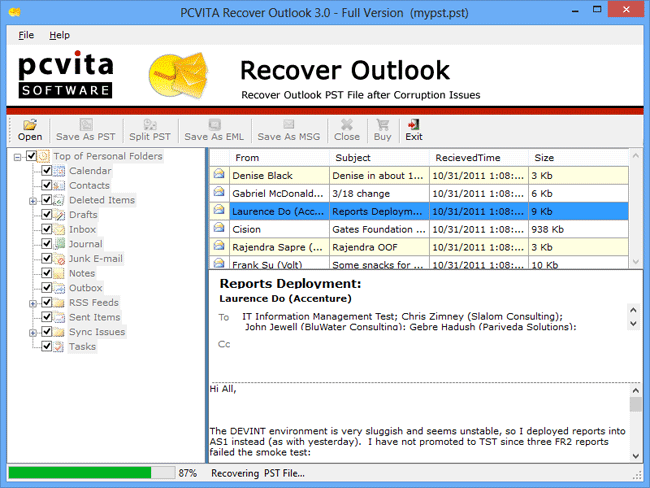Uncheck the Junk E-mail checkbox
Screen dimensions: 650x488
46,258
